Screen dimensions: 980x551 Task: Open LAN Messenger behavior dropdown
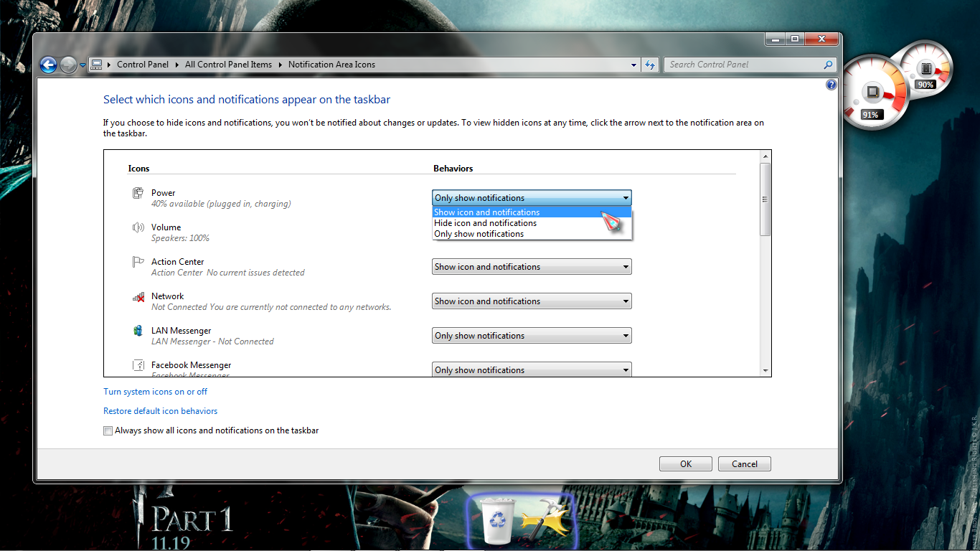[532, 336]
